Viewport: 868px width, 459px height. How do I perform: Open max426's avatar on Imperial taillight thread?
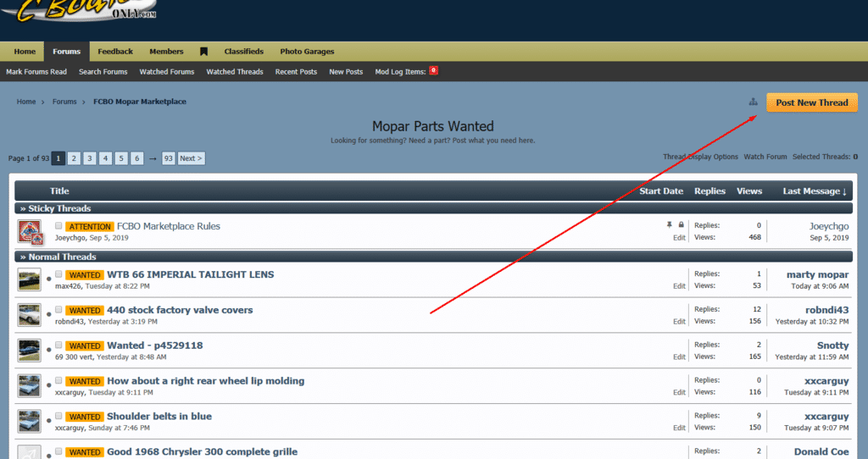point(30,279)
